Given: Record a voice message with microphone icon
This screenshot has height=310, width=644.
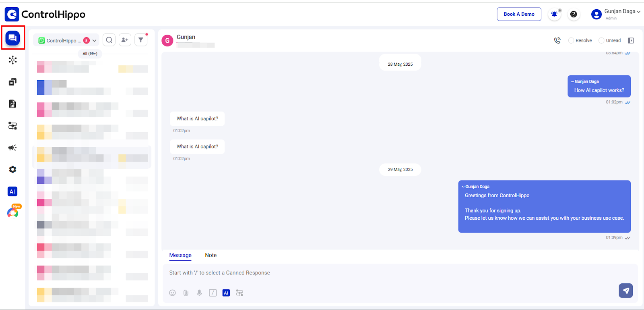Looking at the screenshot, I should [x=199, y=293].
